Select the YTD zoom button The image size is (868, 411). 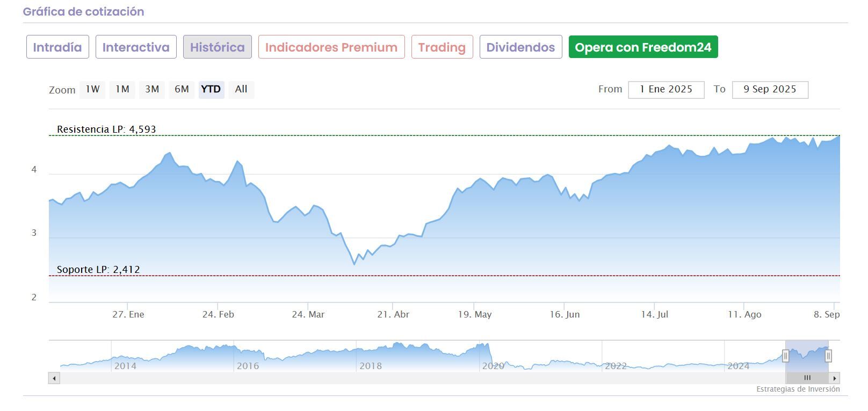pos(211,89)
